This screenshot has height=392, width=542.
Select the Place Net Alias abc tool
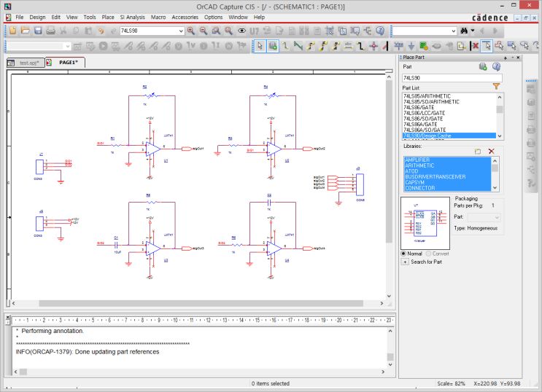[x=348, y=46]
